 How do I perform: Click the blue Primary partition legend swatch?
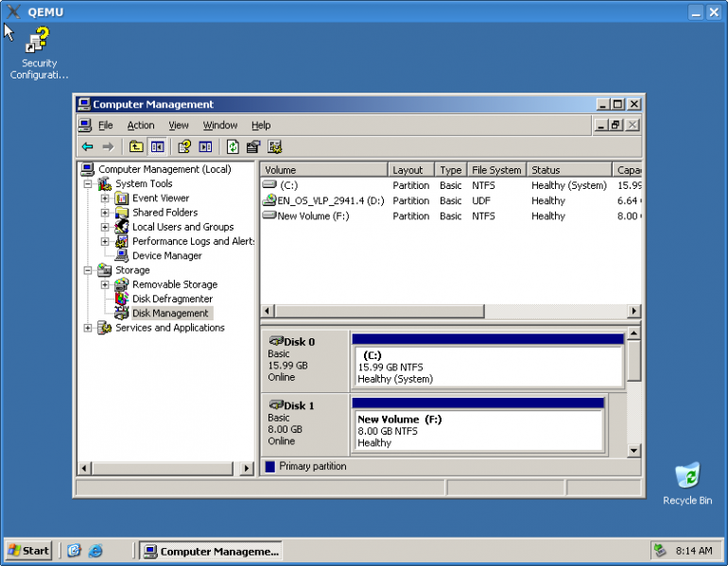pos(270,466)
